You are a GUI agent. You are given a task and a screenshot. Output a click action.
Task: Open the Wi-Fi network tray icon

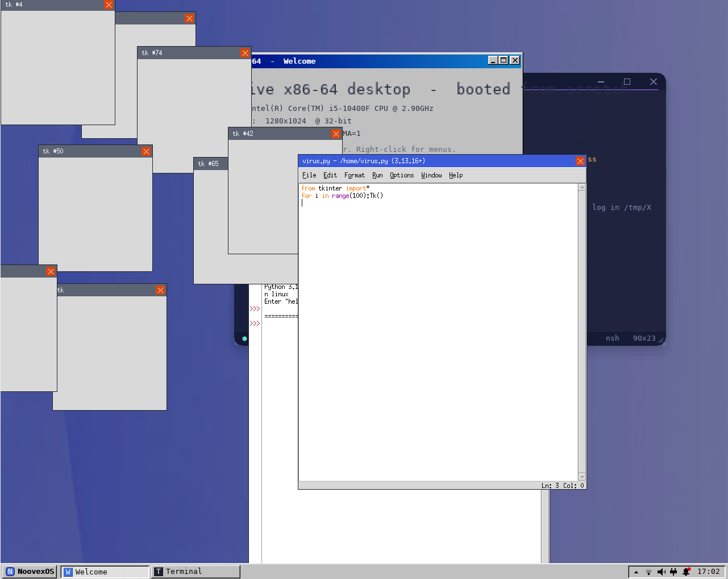(x=648, y=572)
